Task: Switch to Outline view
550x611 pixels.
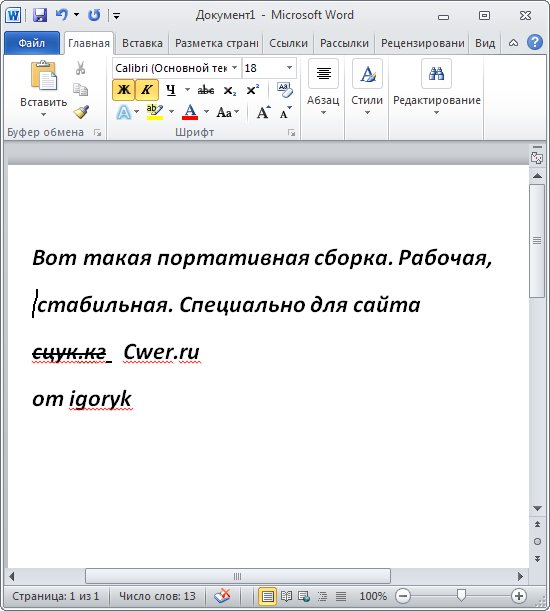Action: pyautogui.click(x=322, y=596)
